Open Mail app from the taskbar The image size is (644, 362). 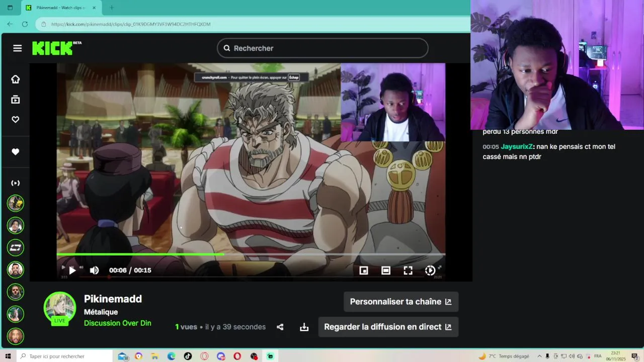(122, 356)
